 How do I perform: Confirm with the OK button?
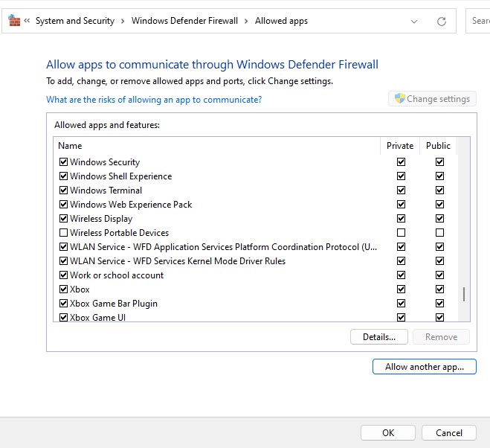tap(388, 432)
